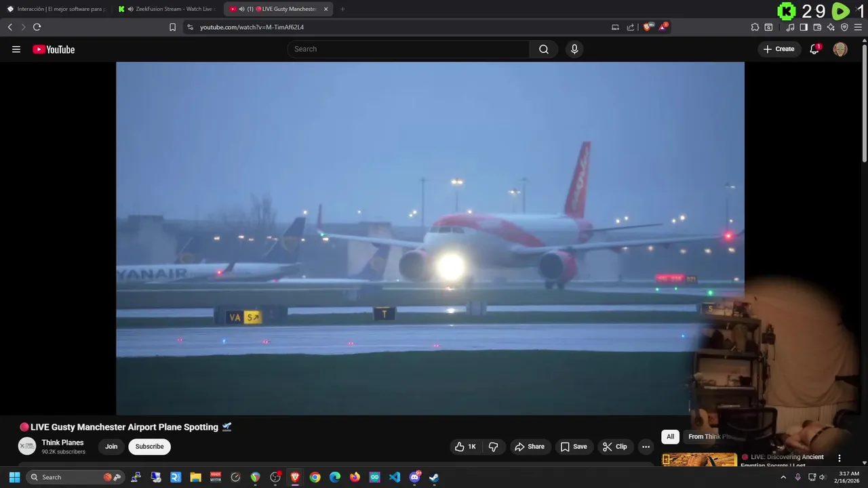
Task: Open Microsoft Edge from the taskbar
Action: point(335,477)
